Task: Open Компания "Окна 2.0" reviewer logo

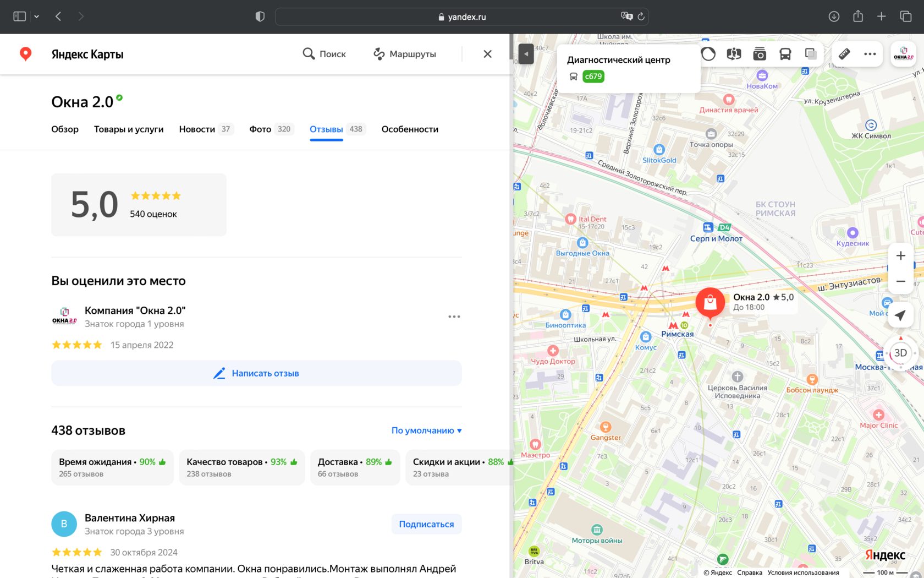Action: pyautogui.click(x=64, y=317)
